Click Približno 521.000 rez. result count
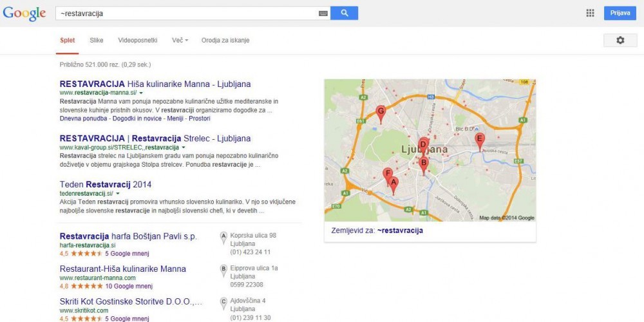This screenshot has height=322, width=644. coord(105,64)
